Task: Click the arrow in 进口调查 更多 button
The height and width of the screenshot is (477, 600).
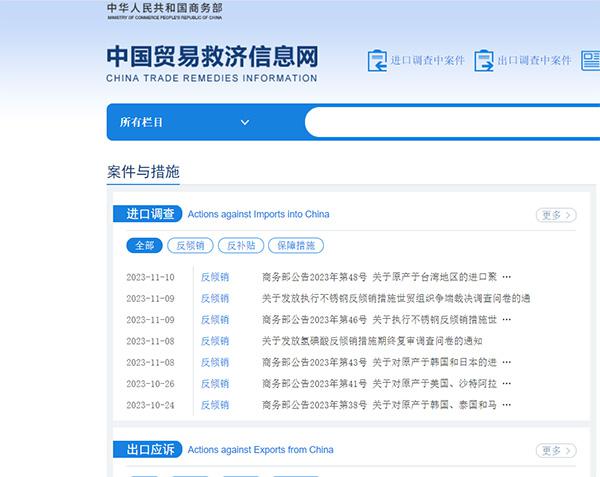Action: click(568, 215)
